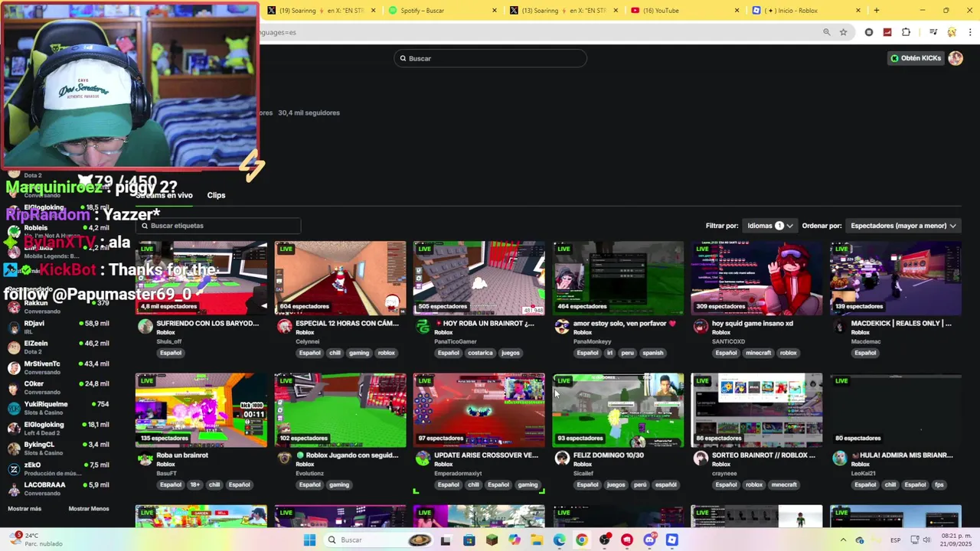
Task: Click Mostrar Menos in sidebar
Action: (x=89, y=509)
